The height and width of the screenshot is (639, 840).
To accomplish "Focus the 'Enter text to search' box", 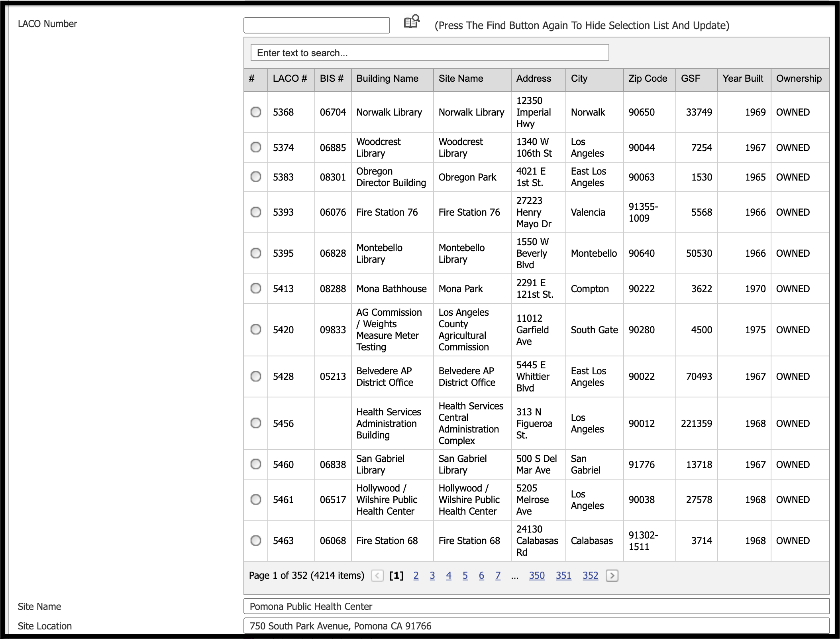I will 430,53.
